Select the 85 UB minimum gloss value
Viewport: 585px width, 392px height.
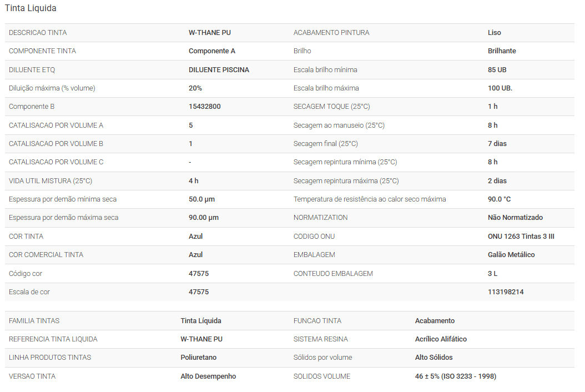pos(497,70)
